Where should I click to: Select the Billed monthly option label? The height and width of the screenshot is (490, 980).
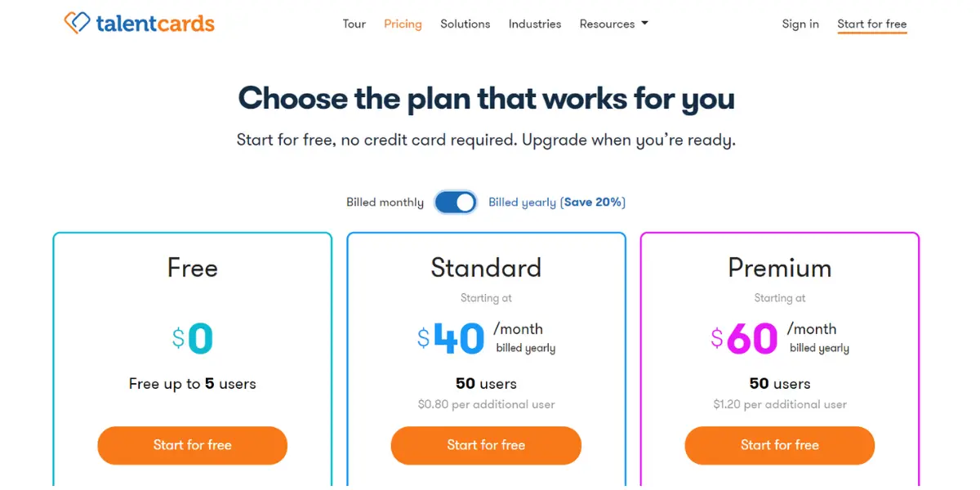(x=385, y=202)
